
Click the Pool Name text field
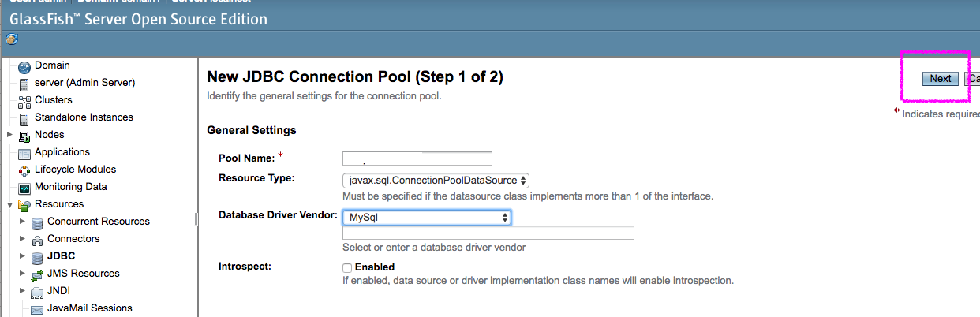pyautogui.click(x=417, y=158)
